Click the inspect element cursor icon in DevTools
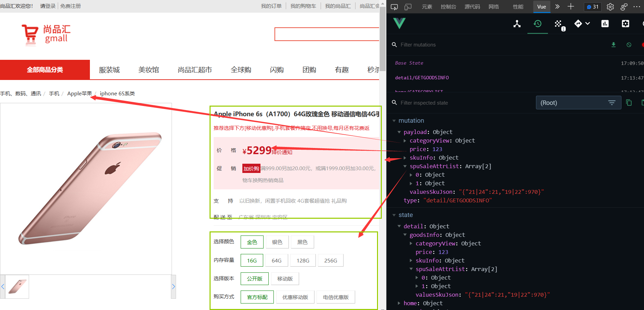 point(394,7)
